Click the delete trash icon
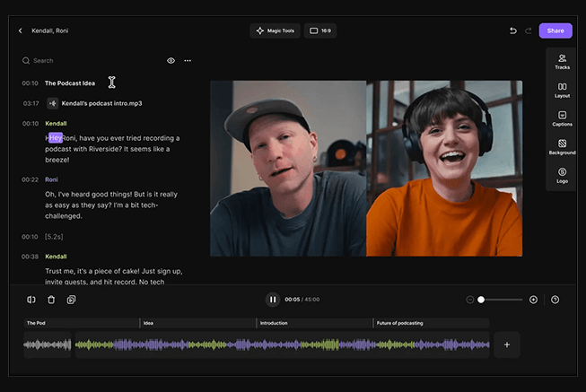Screen dimensions: 586x392 pyautogui.click(x=51, y=300)
